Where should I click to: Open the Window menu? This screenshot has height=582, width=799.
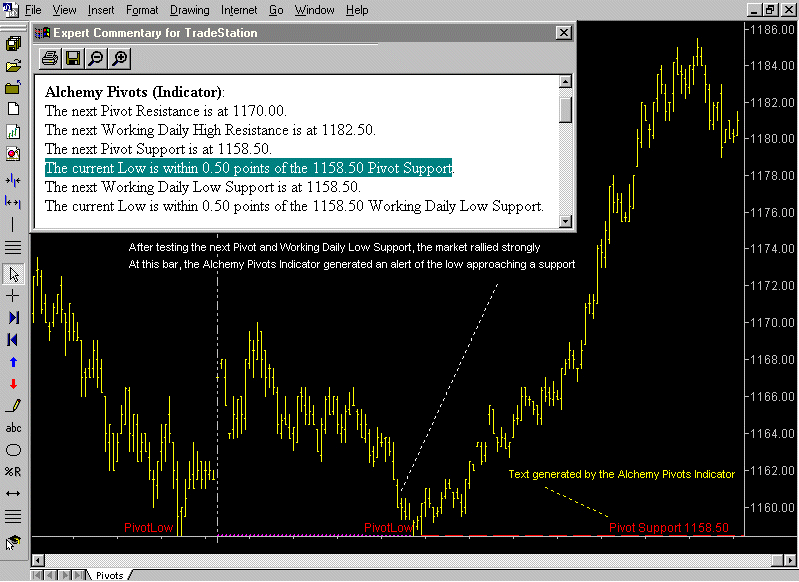(314, 10)
